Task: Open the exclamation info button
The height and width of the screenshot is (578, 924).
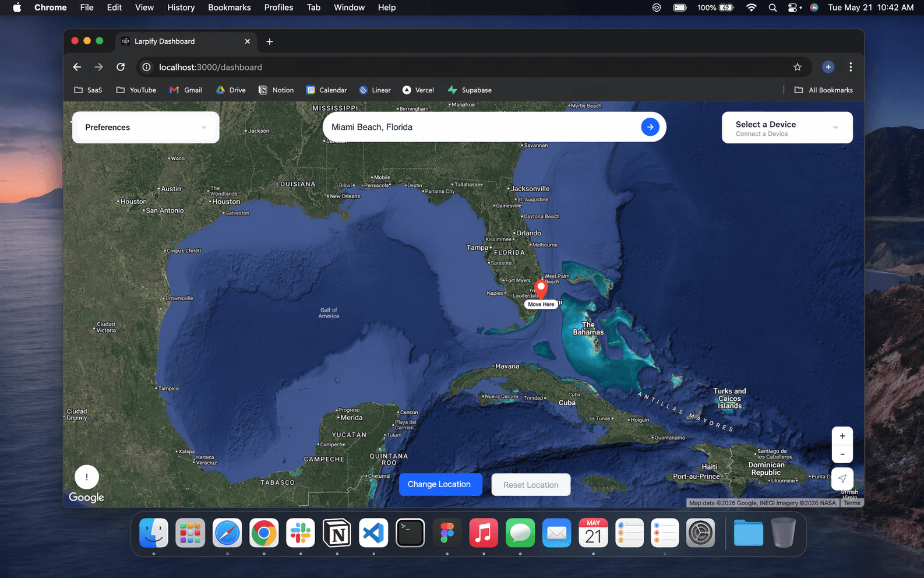Action: coord(87,477)
